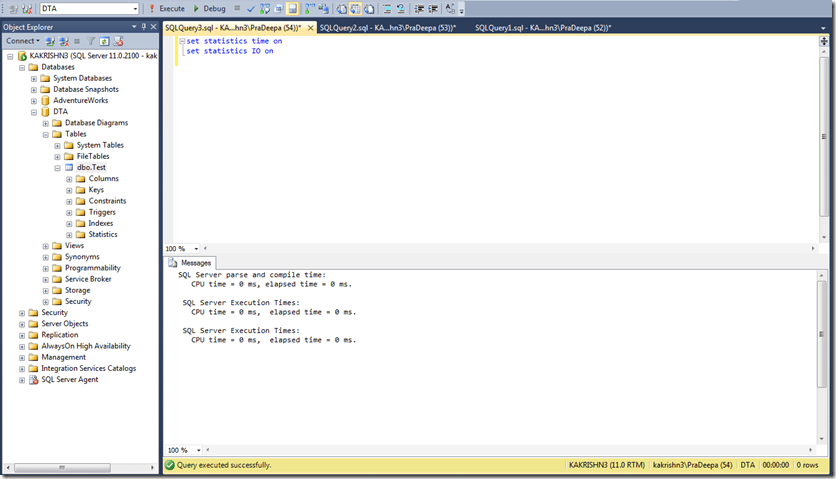836x479 pixels.
Task: Click the Parse query checkmark icon
Action: coord(251,9)
